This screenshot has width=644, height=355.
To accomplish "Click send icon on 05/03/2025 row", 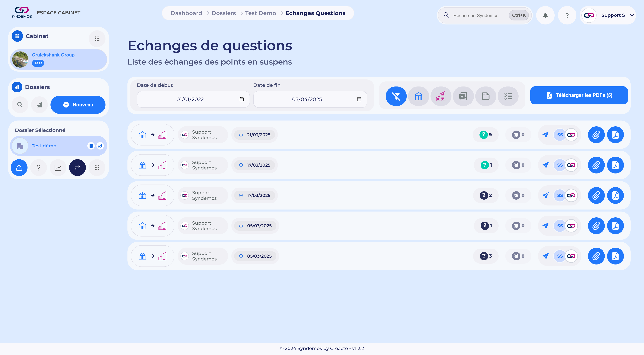I will 545,226.
